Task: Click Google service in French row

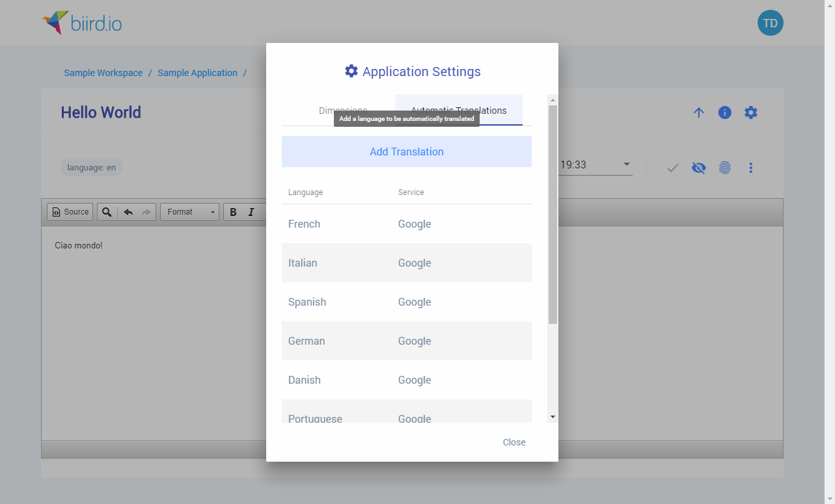Action: [x=415, y=224]
